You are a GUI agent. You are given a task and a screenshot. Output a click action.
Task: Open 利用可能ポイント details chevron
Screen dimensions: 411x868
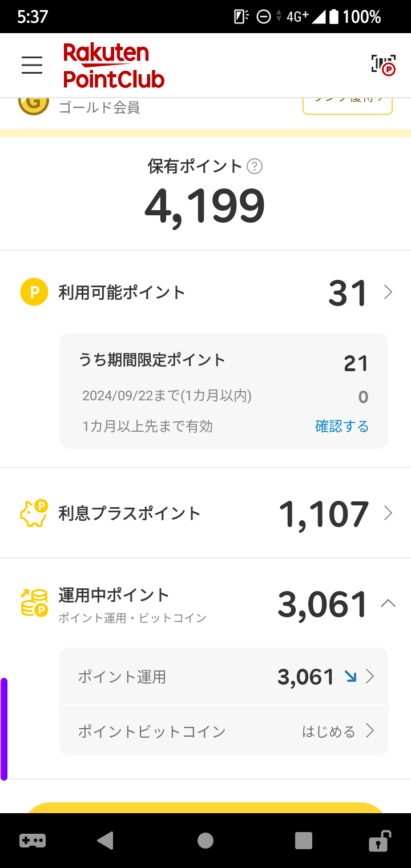388,292
